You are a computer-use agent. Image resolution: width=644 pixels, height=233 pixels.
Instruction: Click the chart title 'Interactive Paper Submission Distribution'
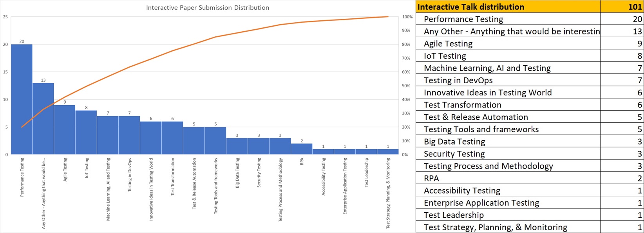click(x=207, y=7)
